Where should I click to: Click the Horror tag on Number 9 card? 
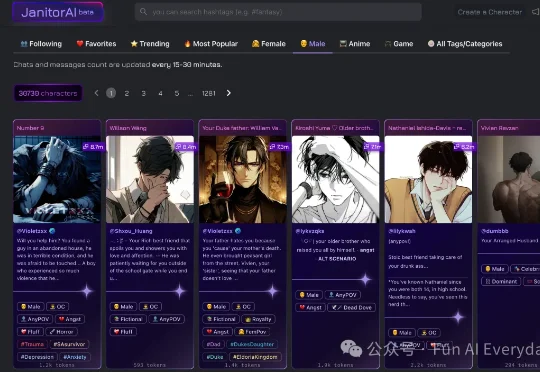pos(62,332)
